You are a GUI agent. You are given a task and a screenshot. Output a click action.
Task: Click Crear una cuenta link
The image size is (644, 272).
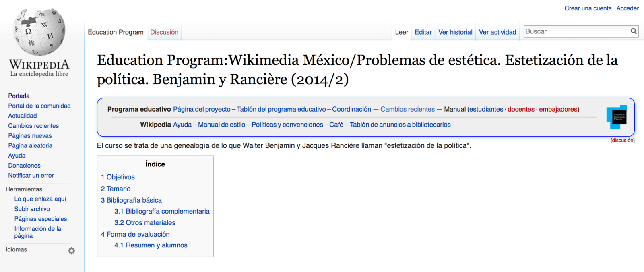[588, 8]
